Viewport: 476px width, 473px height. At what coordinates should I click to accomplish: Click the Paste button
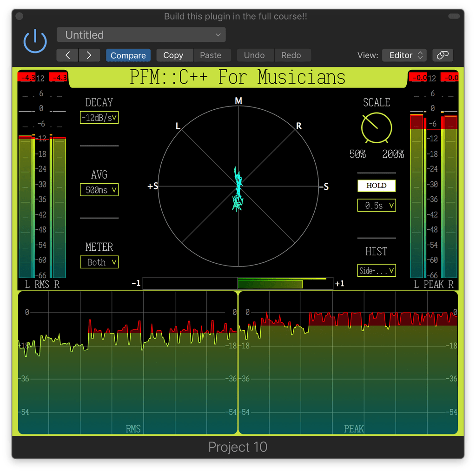[x=212, y=55]
